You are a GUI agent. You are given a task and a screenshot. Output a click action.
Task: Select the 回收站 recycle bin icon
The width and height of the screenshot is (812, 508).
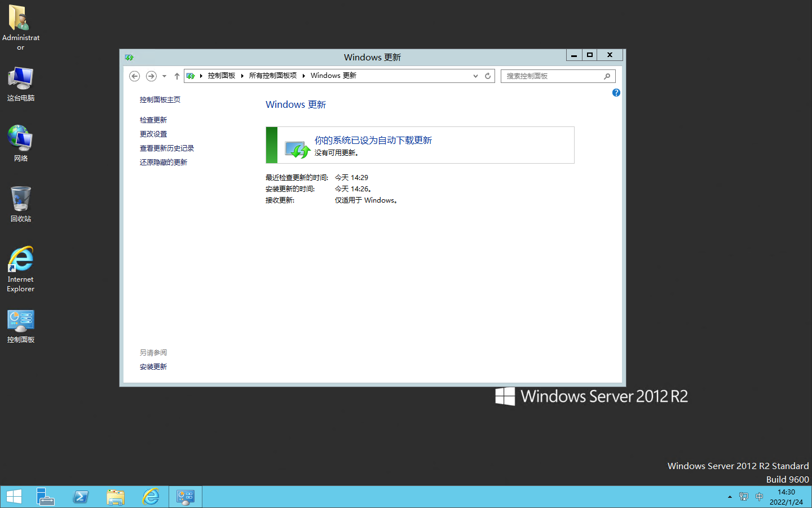coord(21,204)
